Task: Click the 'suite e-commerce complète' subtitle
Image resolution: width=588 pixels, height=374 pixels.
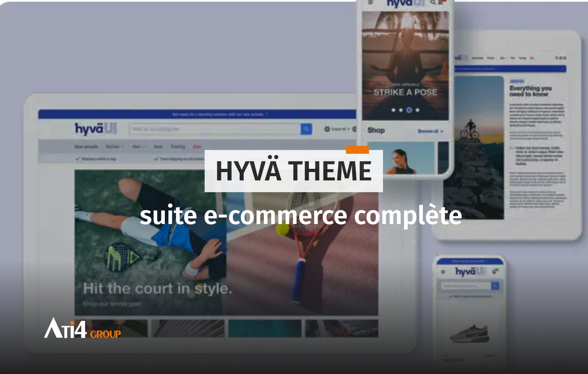Action: (301, 216)
